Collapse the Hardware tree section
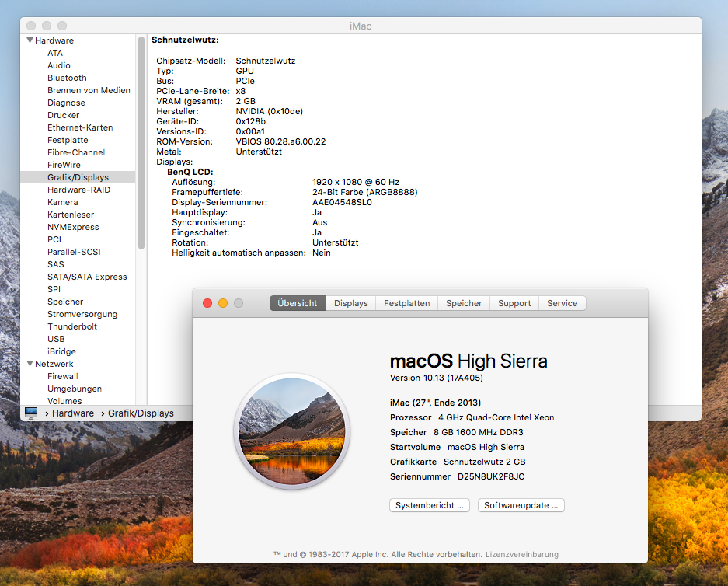The height and width of the screenshot is (586, 728). [x=30, y=40]
